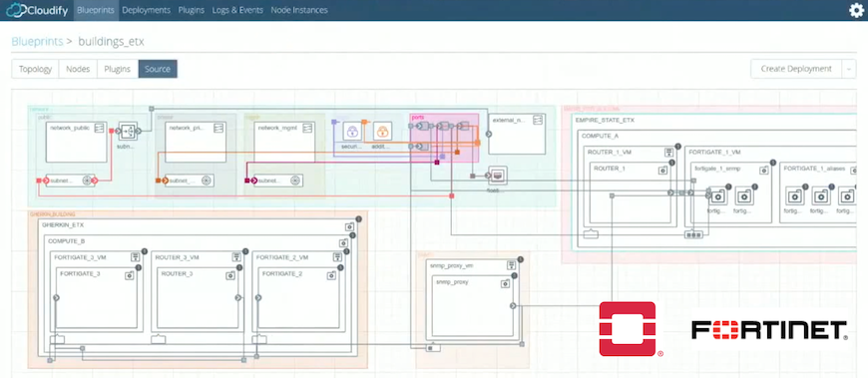
Task: Select the network_pri... node type icon
Action: click(x=218, y=129)
